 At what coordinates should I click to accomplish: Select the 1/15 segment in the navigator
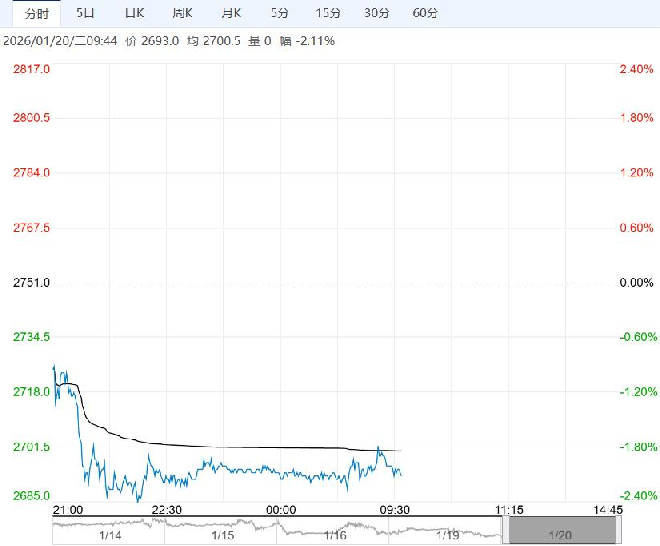tap(222, 534)
